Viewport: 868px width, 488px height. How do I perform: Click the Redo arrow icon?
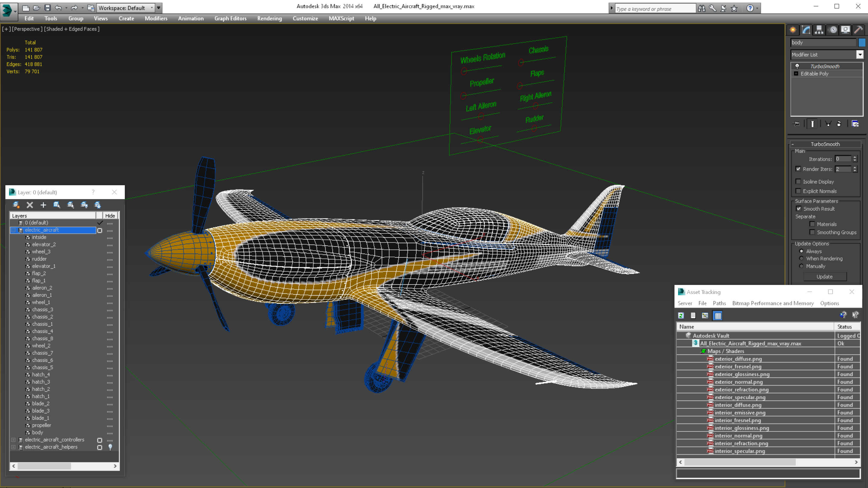pyautogui.click(x=74, y=8)
